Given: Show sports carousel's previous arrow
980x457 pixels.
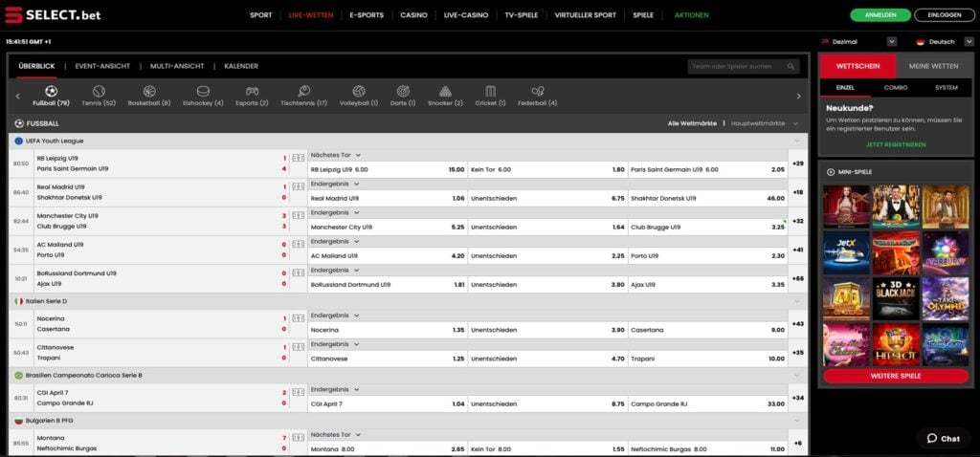Looking at the screenshot, I should (17, 97).
